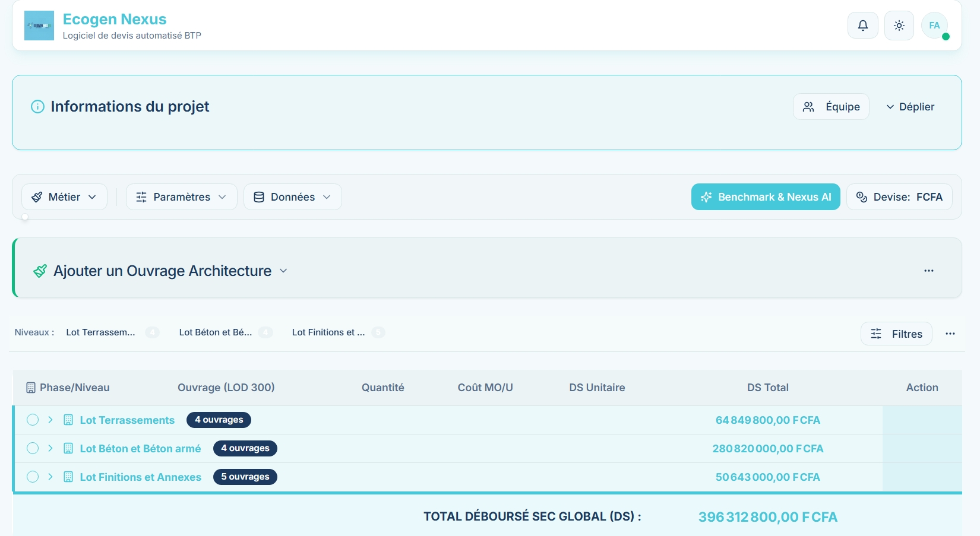Select the Lot Finitions et Annexes radio circle
The image size is (980, 536).
tap(33, 477)
